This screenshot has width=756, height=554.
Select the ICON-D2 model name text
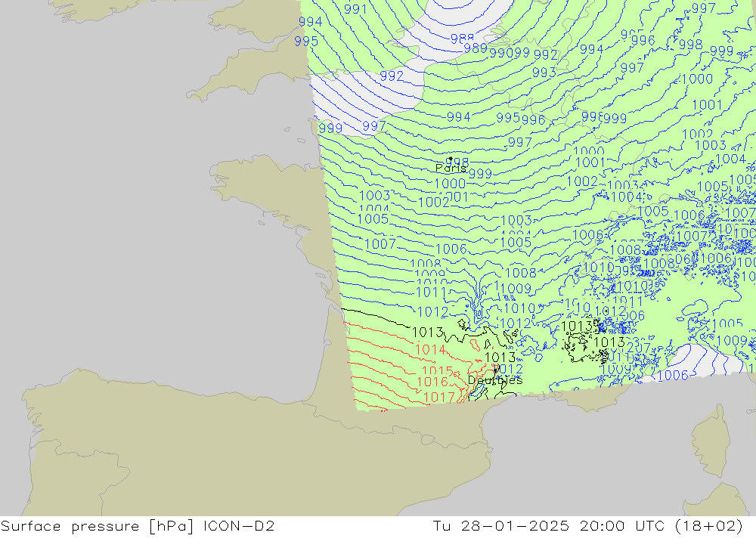click(x=239, y=526)
